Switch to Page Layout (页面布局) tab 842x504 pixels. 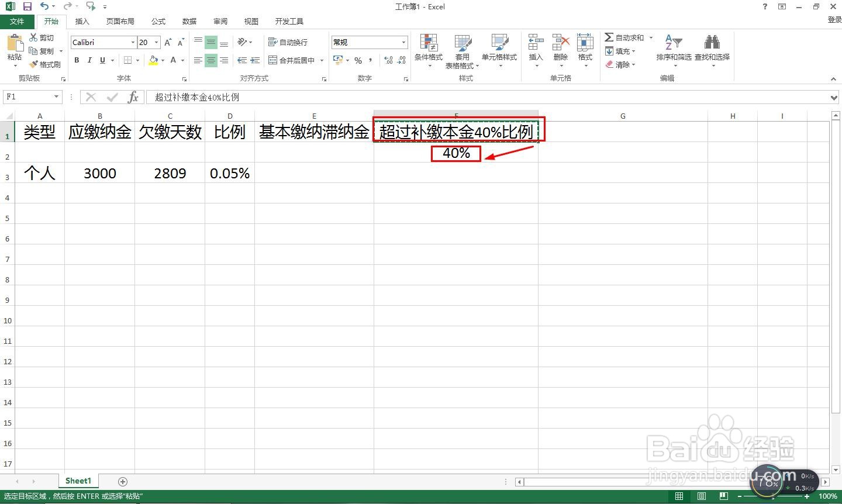point(120,21)
